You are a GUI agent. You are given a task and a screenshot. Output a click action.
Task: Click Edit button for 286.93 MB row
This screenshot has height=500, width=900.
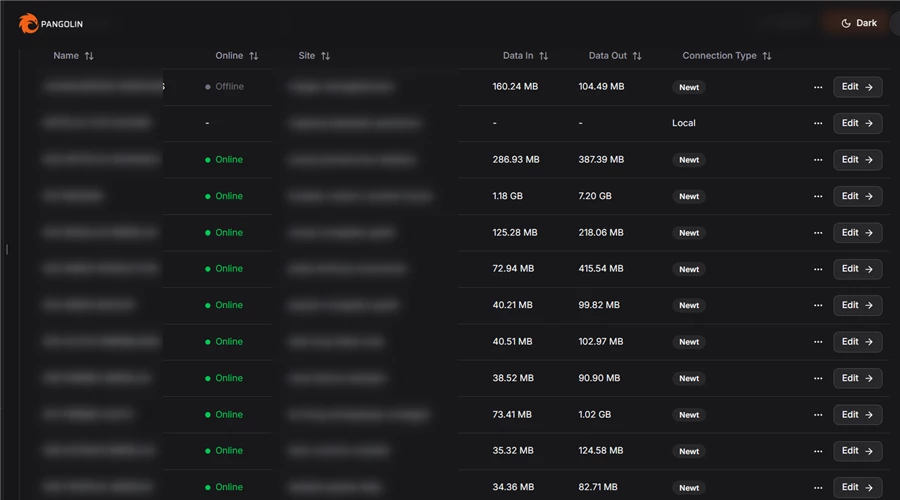pyautogui.click(x=857, y=160)
